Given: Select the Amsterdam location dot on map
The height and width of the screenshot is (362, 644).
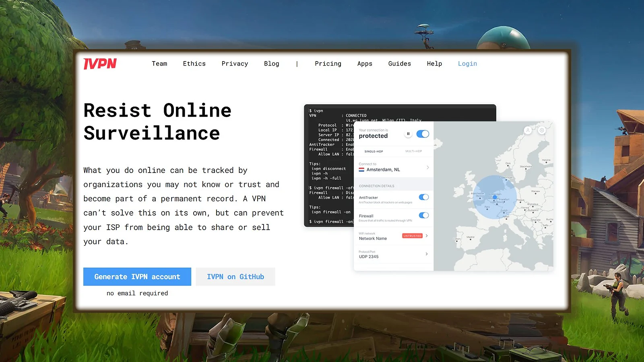Looking at the screenshot, I should [495, 197].
